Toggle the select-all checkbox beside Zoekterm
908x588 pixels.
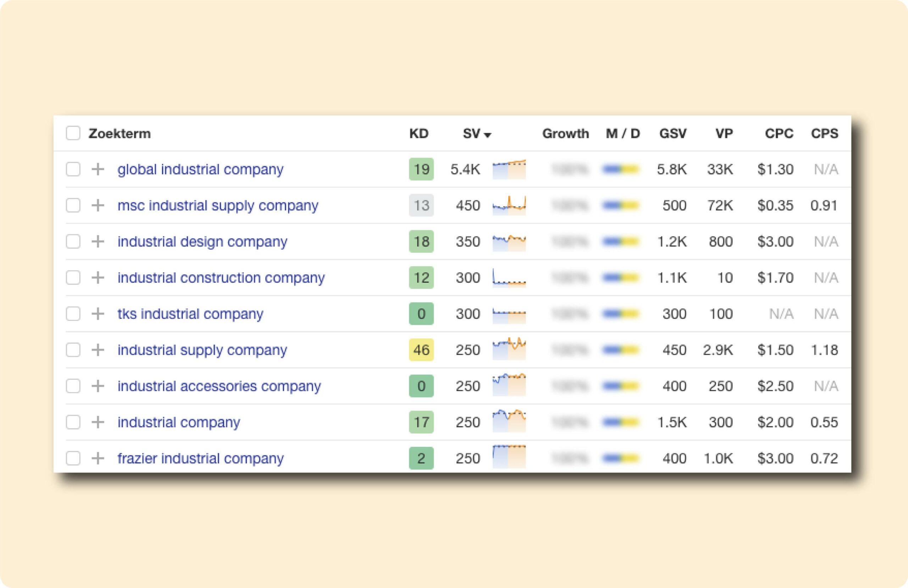(x=73, y=134)
